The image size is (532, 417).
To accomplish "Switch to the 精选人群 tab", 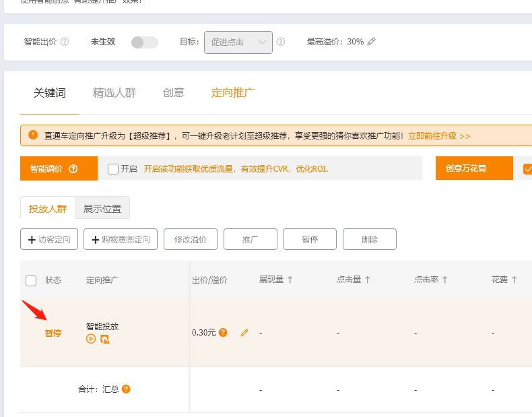I will point(114,93).
